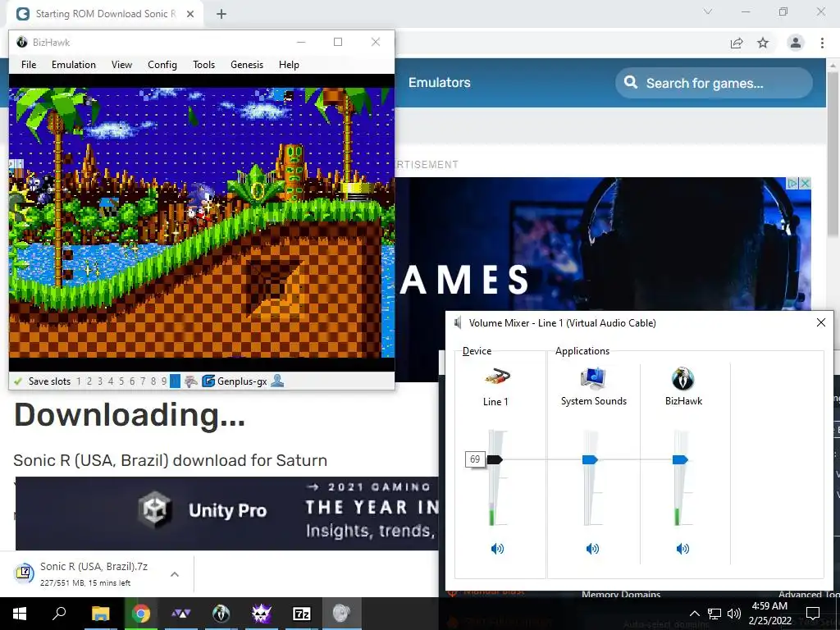Open BizHawk Help menu
Screen dimensions: 840x630
point(289,65)
